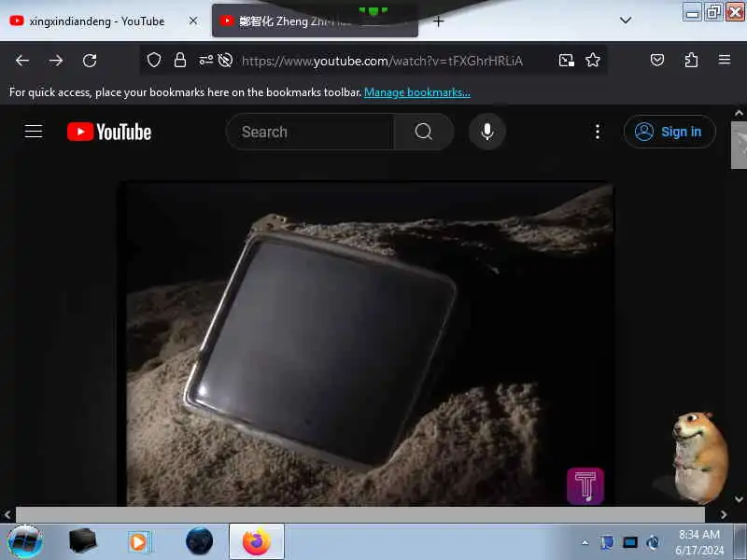747x560 pixels.
Task: Click the URL address bar
Action: [382, 61]
